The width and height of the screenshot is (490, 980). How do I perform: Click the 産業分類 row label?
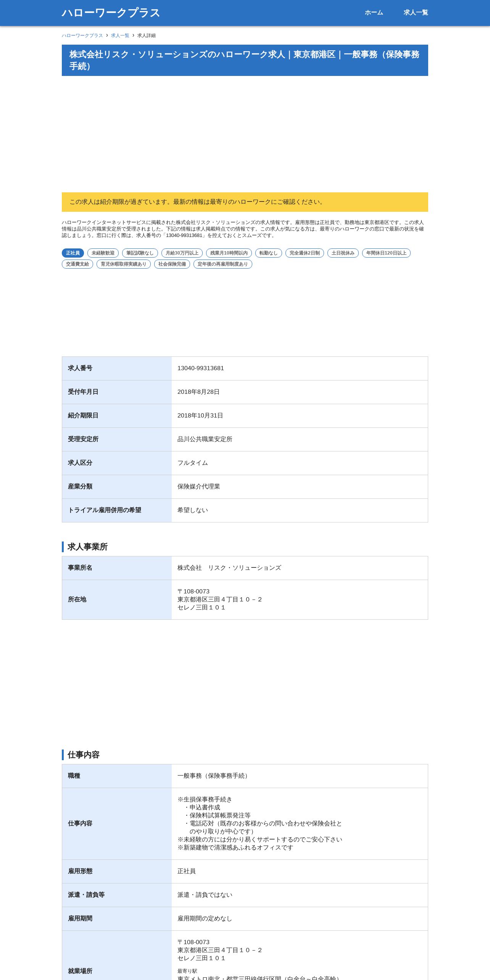coord(117,487)
